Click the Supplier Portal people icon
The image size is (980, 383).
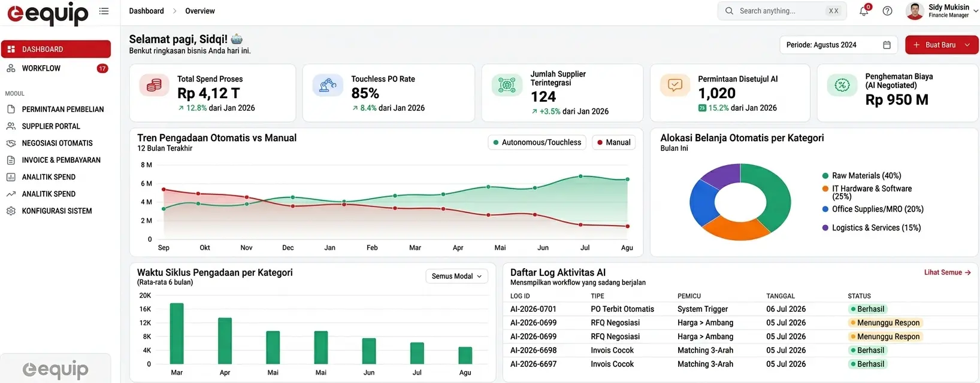11,126
